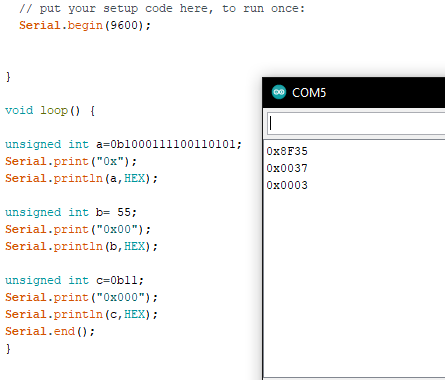Screen dimensions: 445x380
Task: Select the 0x0003 output line in serial monitor
Action: click(x=287, y=185)
